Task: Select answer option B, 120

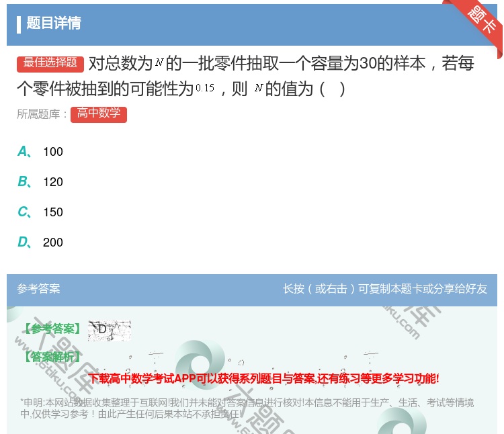Action: click(40, 182)
